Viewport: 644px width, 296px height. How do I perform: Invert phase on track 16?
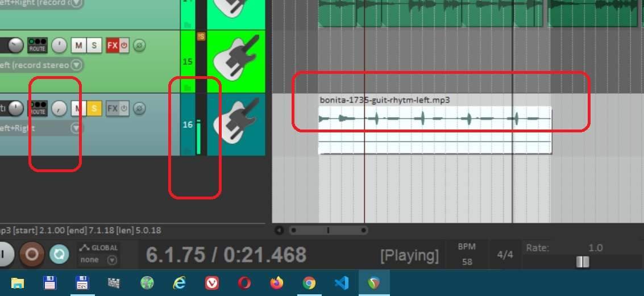click(139, 109)
